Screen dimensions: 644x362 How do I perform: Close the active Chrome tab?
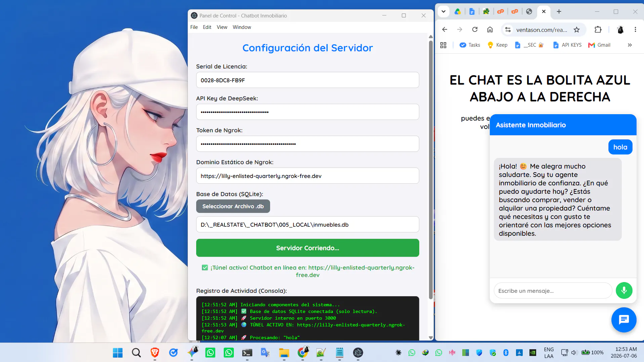coord(544,11)
